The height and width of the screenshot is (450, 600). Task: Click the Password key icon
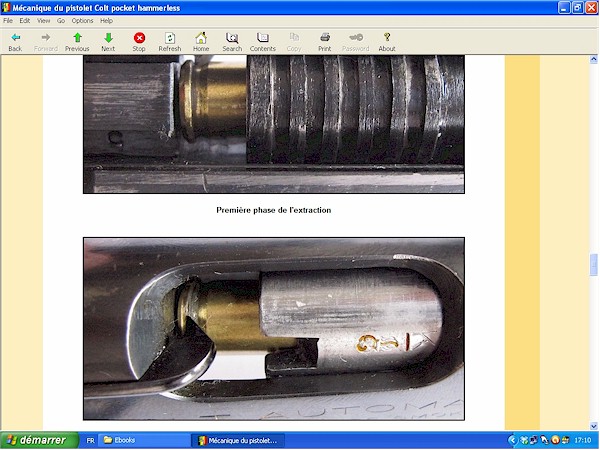pos(355,42)
